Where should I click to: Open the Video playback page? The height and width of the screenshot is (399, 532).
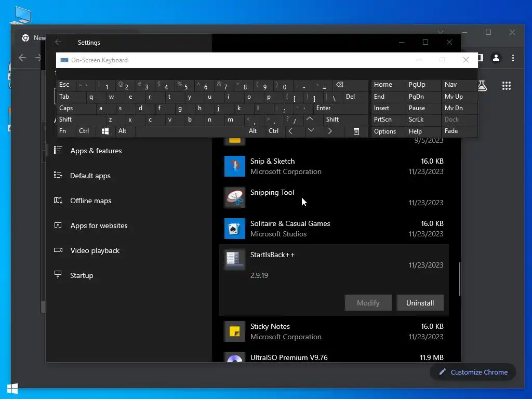point(95,250)
